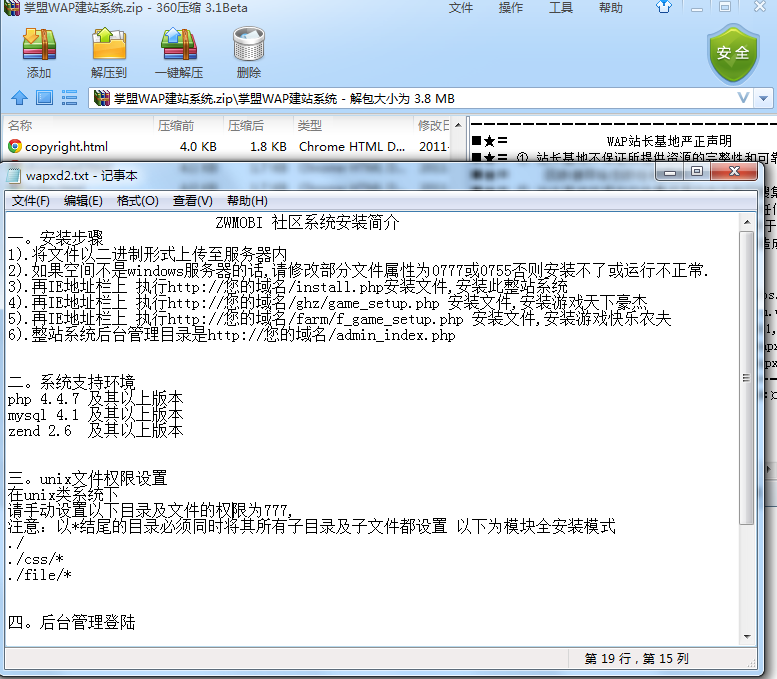Close the wapxd2.txt Notepad window
The image size is (777, 679).
coord(734,171)
